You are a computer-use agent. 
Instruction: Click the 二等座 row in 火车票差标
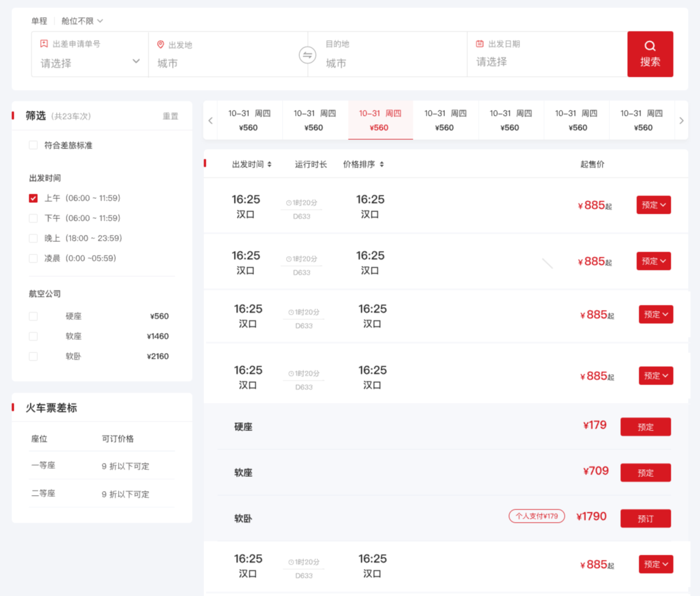102,493
